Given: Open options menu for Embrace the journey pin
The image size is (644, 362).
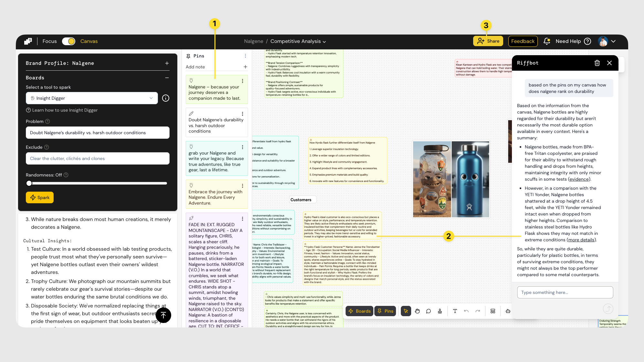Looking at the screenshot, I should tap(243, 186).
